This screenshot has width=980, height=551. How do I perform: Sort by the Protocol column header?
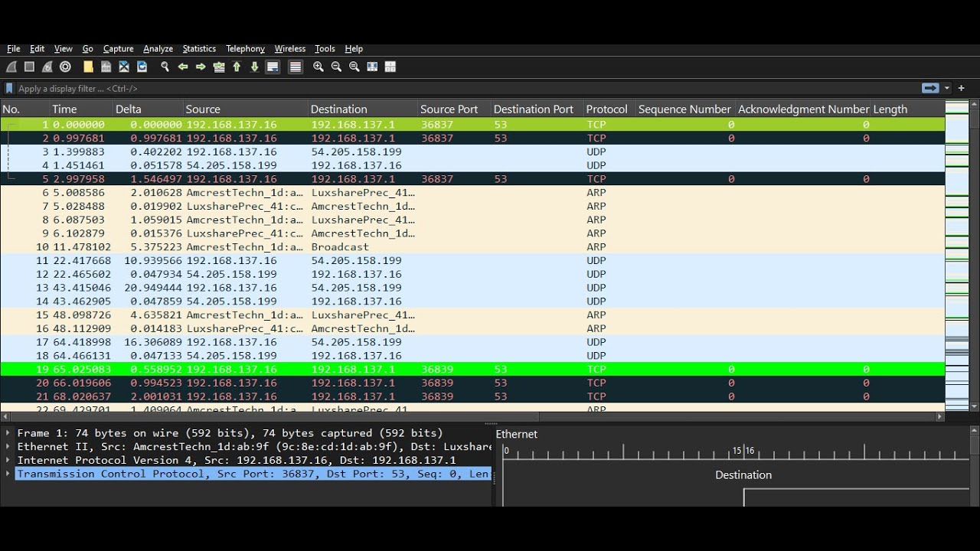(609, 109)
